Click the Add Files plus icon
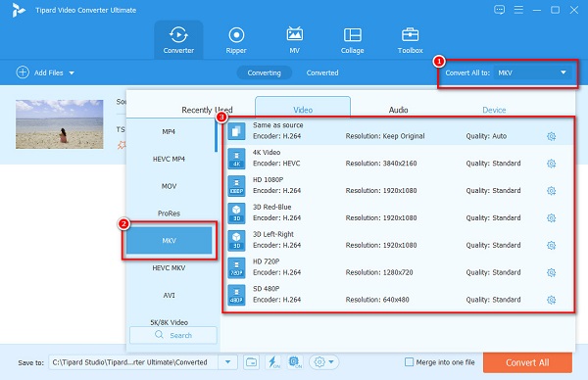 point(23,72)
